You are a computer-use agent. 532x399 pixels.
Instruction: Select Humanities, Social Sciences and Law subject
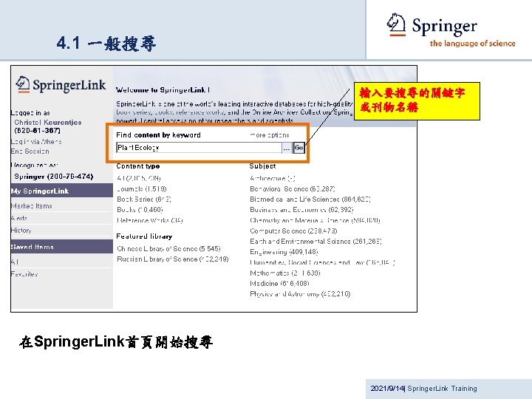point(322,262)
